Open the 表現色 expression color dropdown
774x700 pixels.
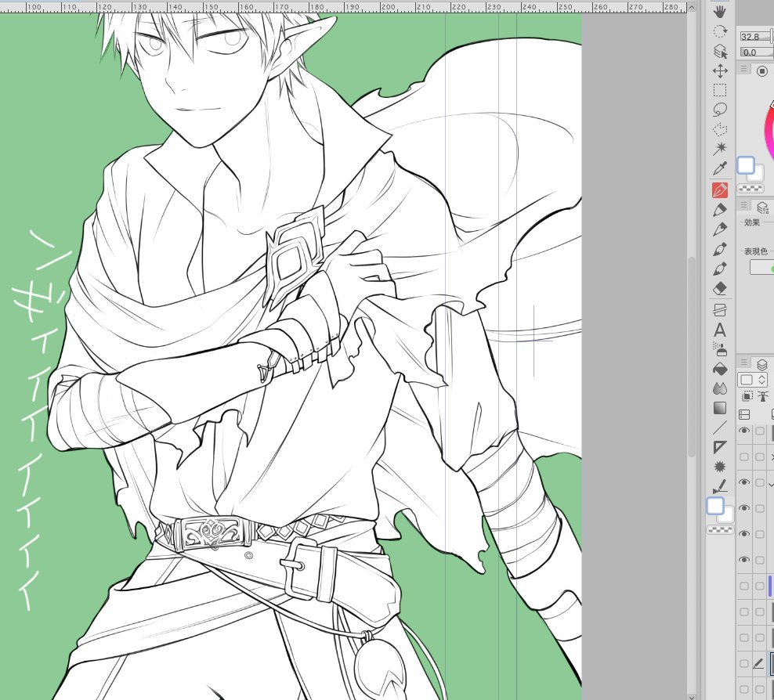(761, 267)
